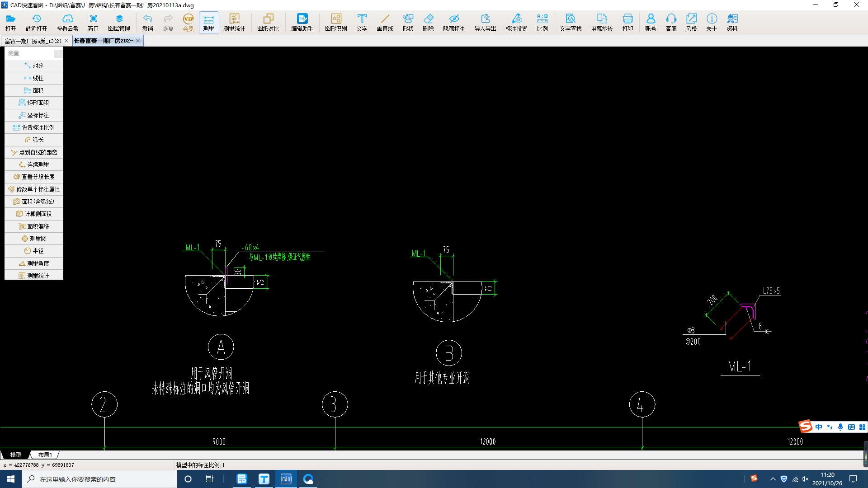Open 编辑助手 edit assistant
The image size is (868, 488).
(302, 23)
